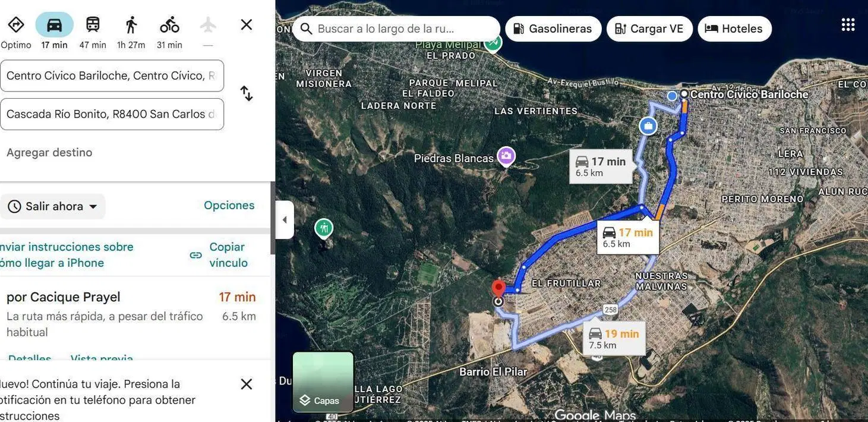The width and height of the screenshot is (868, 422).
Task: Click the magnifier search icon
Action: point(306,29)
